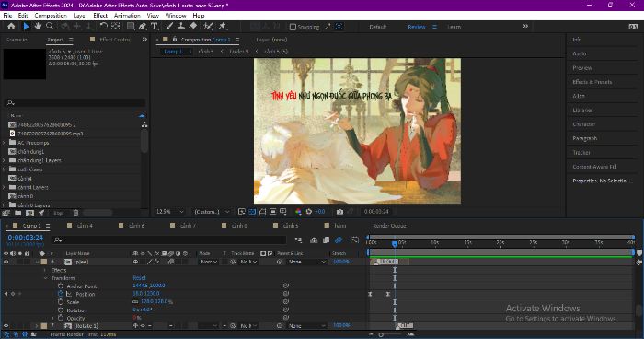
Task: Enable Motion Blur switch in timeline header
Action: pos(339,240)
